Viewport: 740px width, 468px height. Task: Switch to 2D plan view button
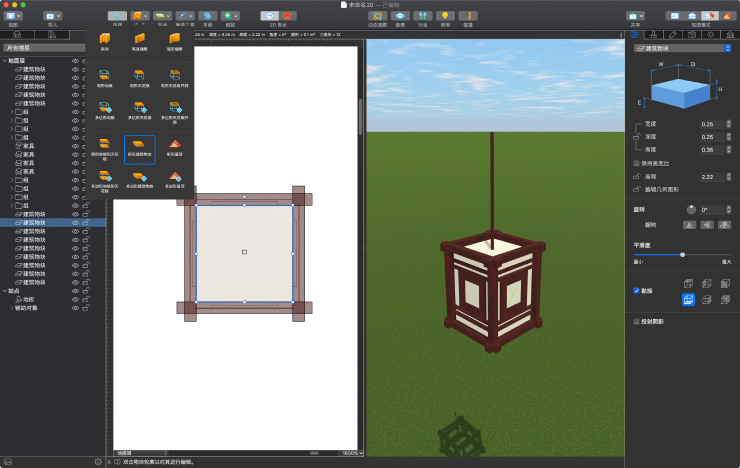pos(269,16)
